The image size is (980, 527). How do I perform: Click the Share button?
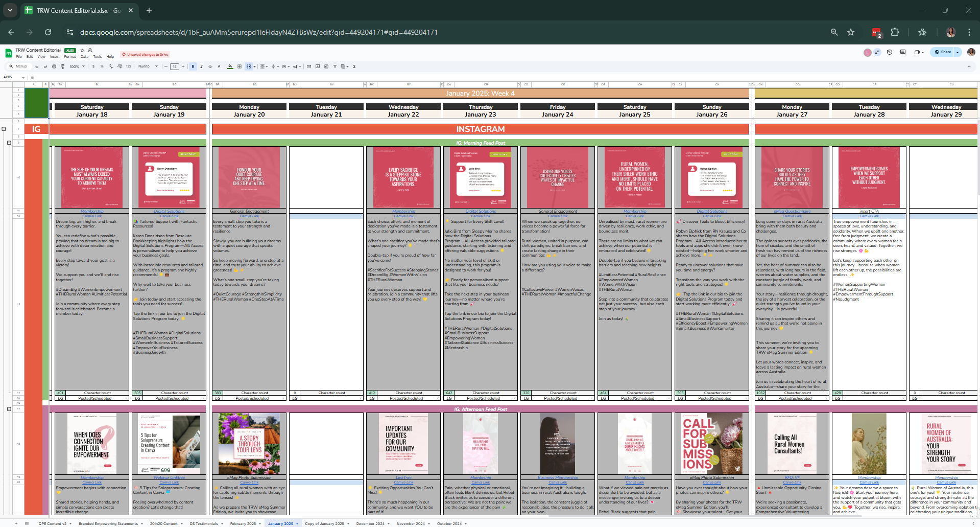pyautogui.click(x=943, y=52)
